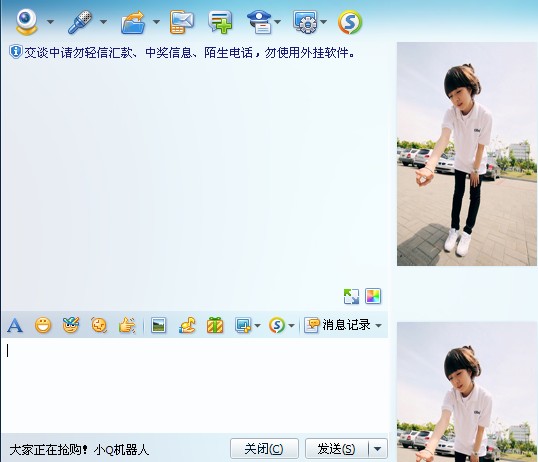Send a gift using the gift box icon
The width and height of the screenshot is (538, 462).
[215, 325]
